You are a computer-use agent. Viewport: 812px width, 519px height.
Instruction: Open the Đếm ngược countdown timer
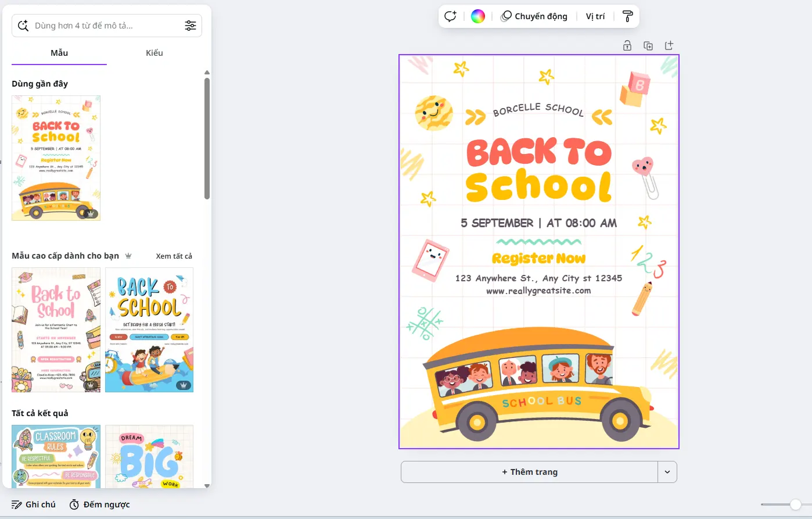tap(99, 504)
